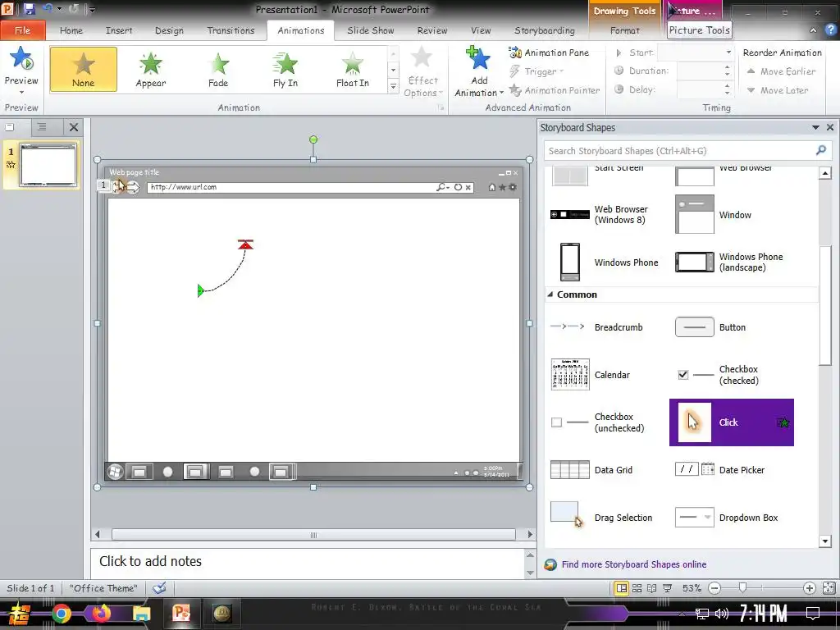The image size is (840, 630).
Task: Minimize the ribbon with the caret icon
Action: click(813, 30)
